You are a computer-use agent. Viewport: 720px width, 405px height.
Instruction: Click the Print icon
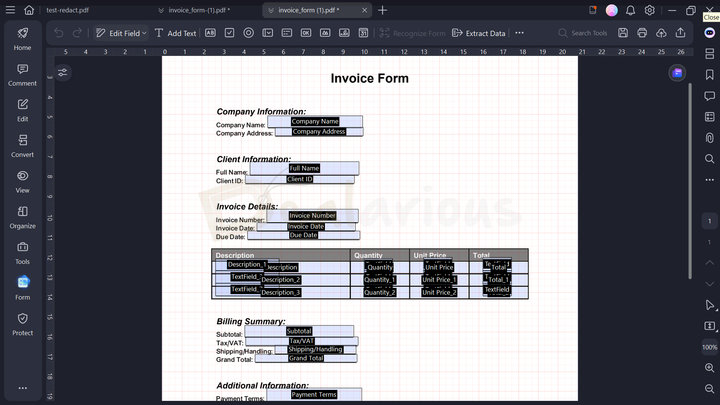[642, 33]
